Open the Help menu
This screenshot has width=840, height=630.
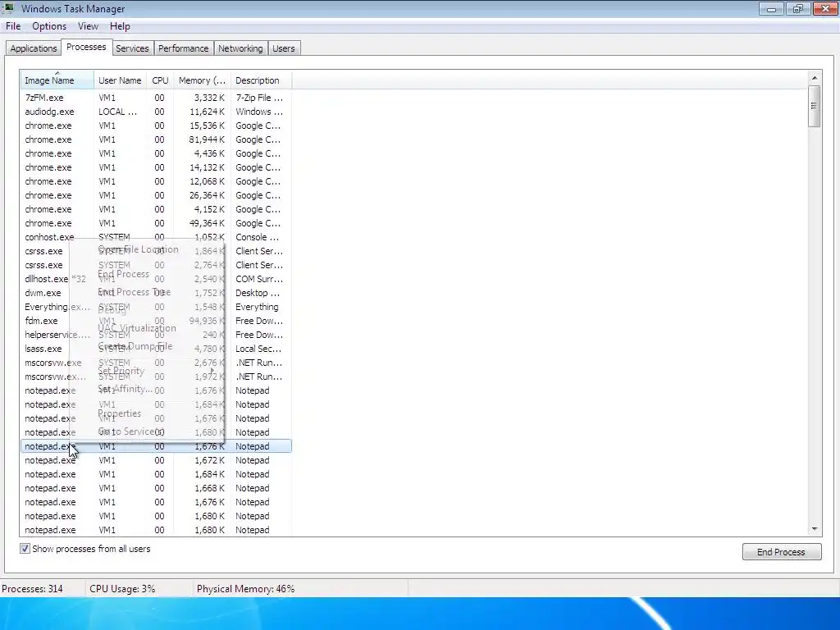pyautogui.click(x=120, y=26)
